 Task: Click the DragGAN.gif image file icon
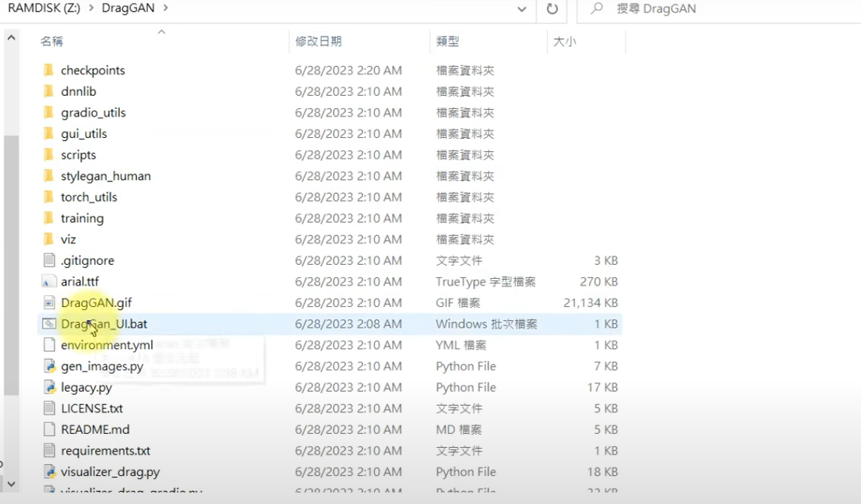coord(49,302)
